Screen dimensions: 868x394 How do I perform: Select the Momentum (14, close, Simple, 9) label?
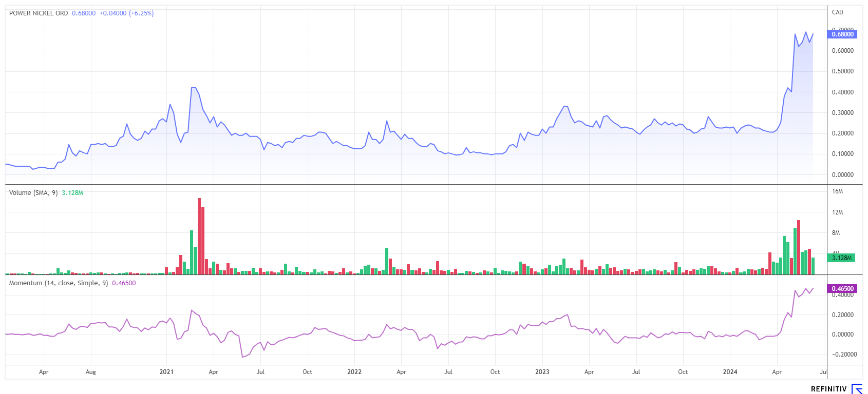(x=58, y=283)
